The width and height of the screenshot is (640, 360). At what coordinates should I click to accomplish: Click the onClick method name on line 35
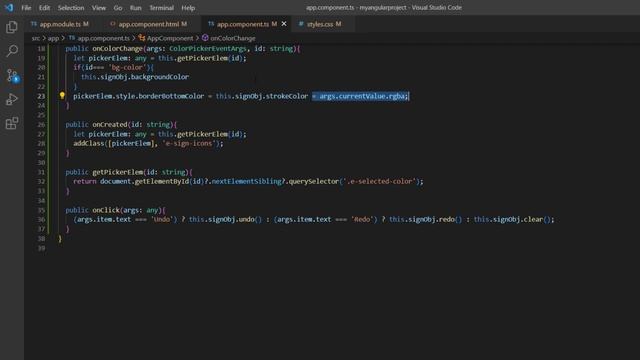coord(106,210)
